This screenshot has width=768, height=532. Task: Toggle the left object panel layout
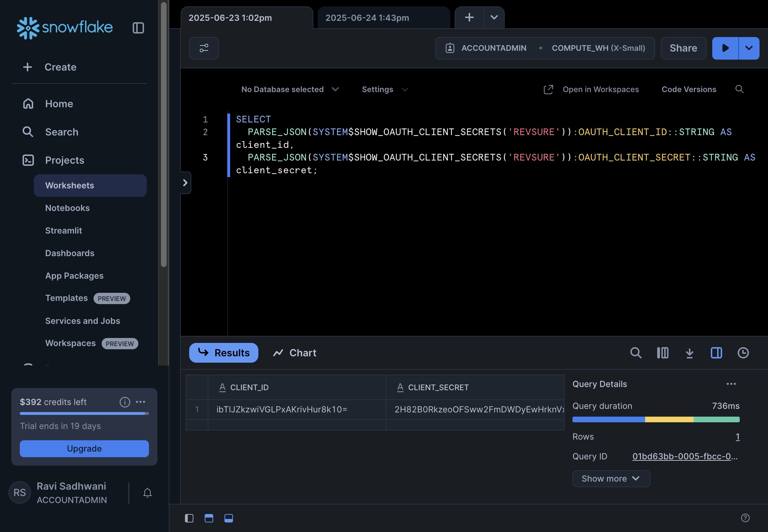pyautogui.click(x=189, y=518)
